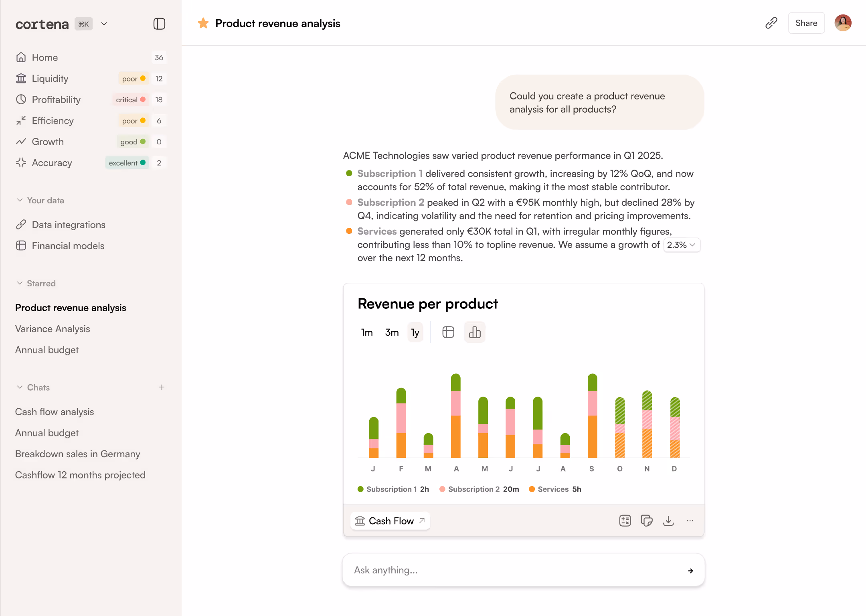Click the Liquidity bank icon
The width and height of the screenshot is (866, 616).
pos(21,78)
